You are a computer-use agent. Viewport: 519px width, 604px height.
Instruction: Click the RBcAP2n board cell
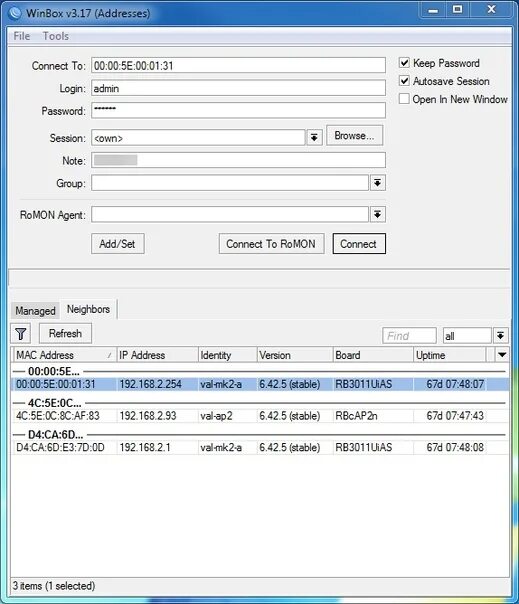pos(356,416)
